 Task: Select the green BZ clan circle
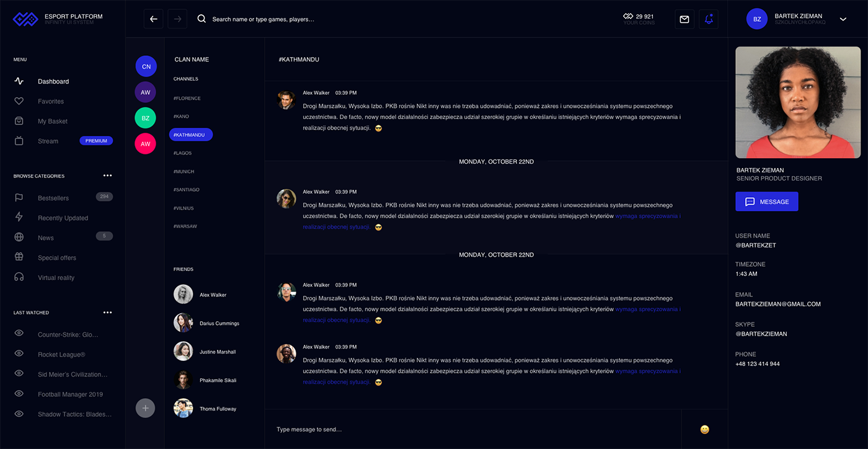145,118
